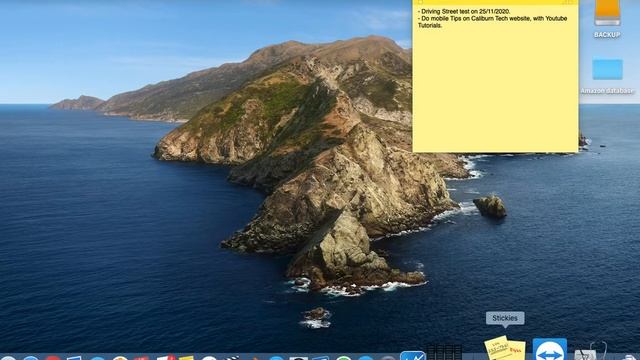Image resolution: width=640 pixels, height=360 pixels.
Task: Launch TeamViewer from the Dock
Action: [549, 349]
